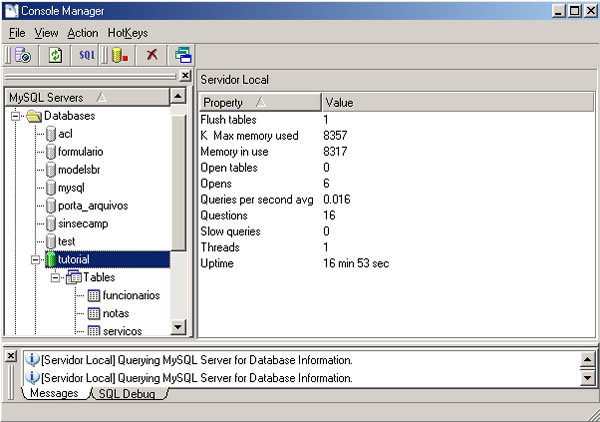Click the green refresh toolbar icon
The height and width of the screenshot is (422, 600).
[x=55, y=55]
